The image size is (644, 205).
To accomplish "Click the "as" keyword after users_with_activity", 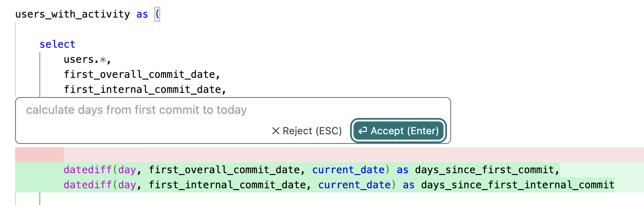I will point(142,14).
